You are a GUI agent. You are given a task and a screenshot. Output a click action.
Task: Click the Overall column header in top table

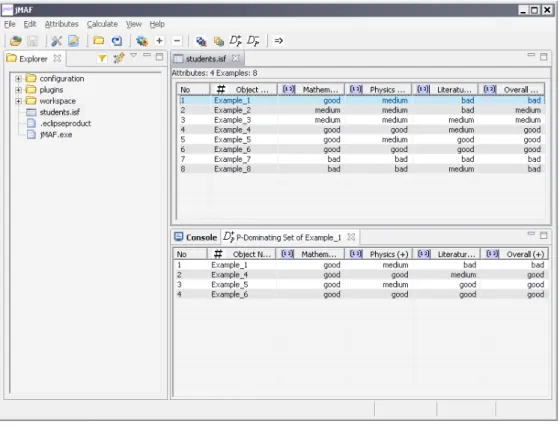point(512,90)
